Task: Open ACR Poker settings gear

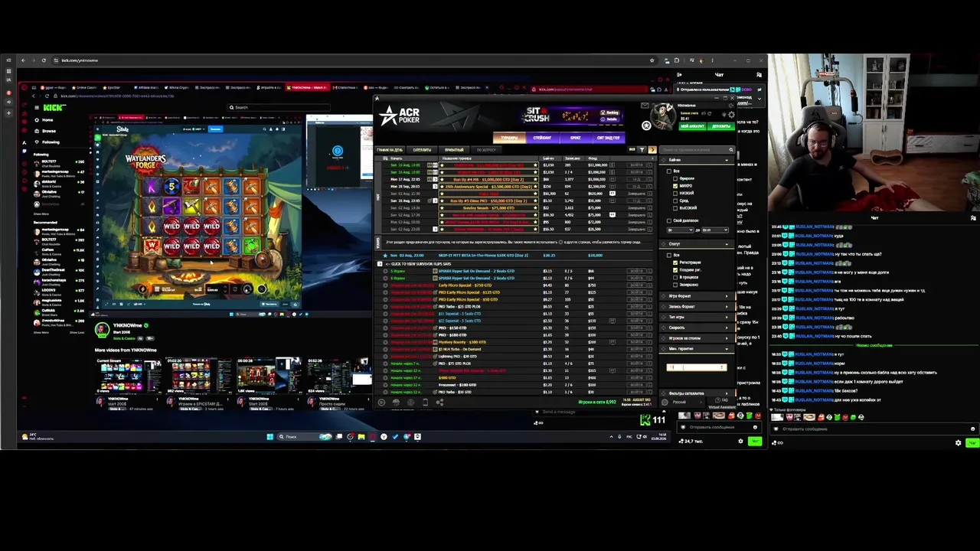Action: (731, 116)
